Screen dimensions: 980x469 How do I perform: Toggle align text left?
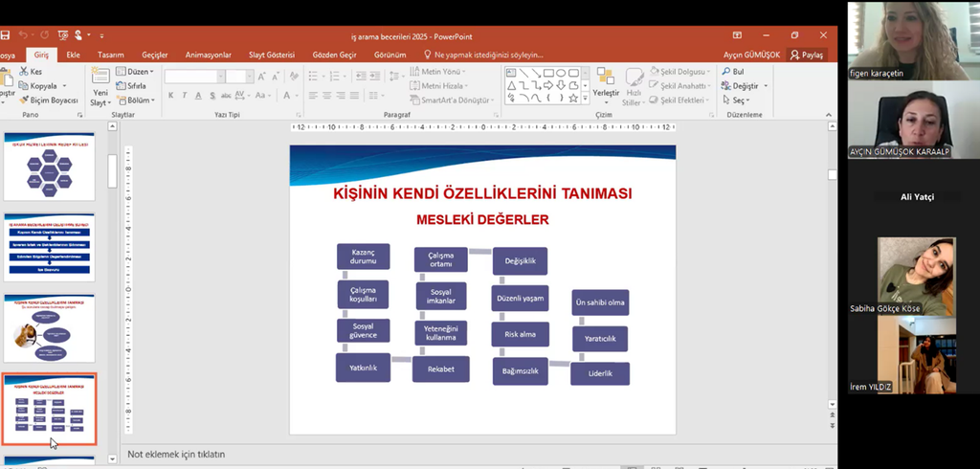click(x=313, y=96)
